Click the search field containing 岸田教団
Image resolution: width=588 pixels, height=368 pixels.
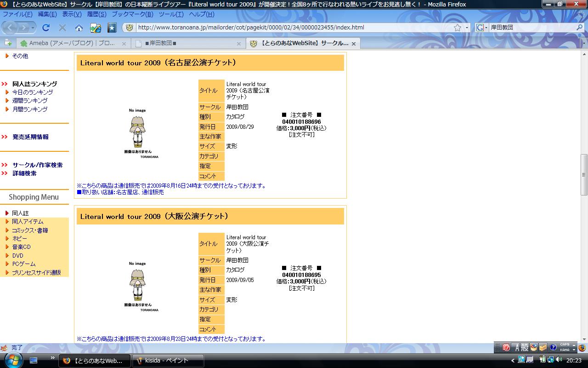pyautogui.click(x=531, y=28)
